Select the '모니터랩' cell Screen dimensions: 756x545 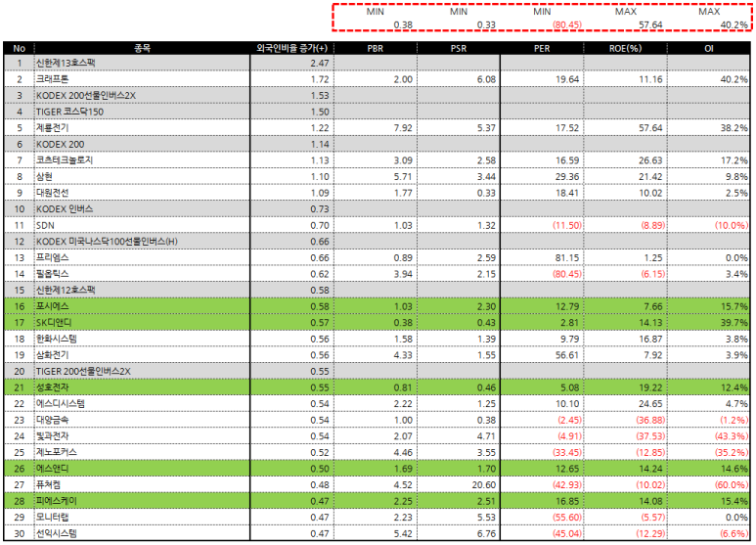[x=142, y=517]
